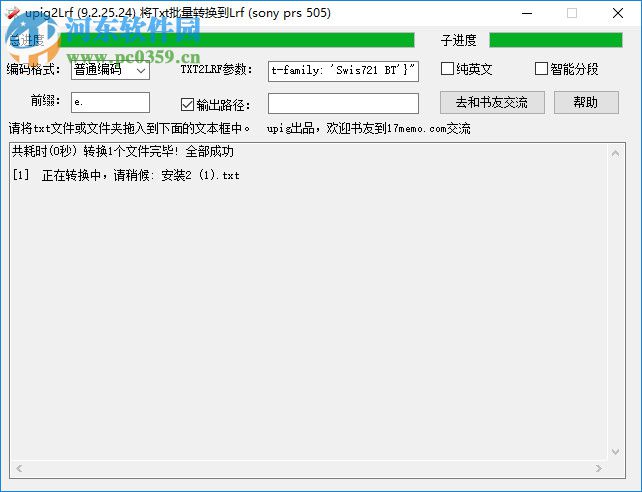Select log line 正在转换中 安装2 (1).txt

click(126, 175)
